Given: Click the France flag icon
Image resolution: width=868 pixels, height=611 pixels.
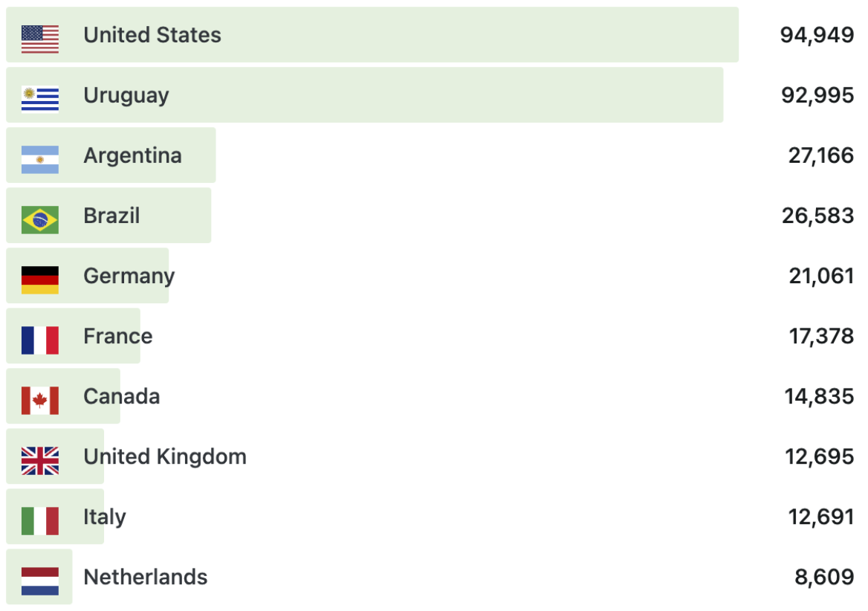Looking at the screenshot, I should [x=40, y=340].
